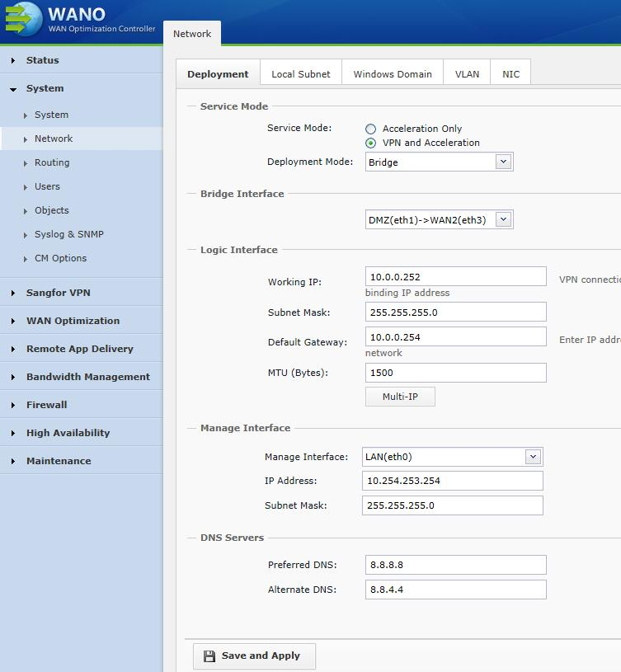Click the floppy disk Save and Apply icon
The width and height of the screenshot is (621, 672).
tap(209, 656)
